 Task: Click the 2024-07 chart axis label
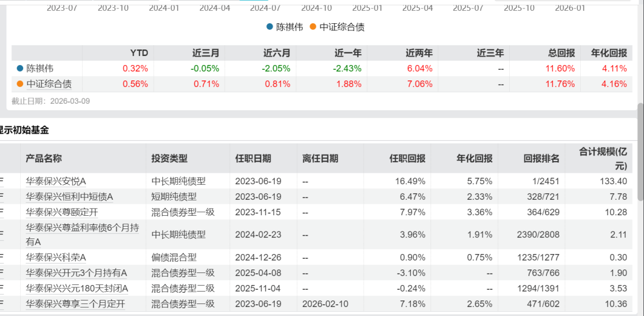[x=265, y=8]
